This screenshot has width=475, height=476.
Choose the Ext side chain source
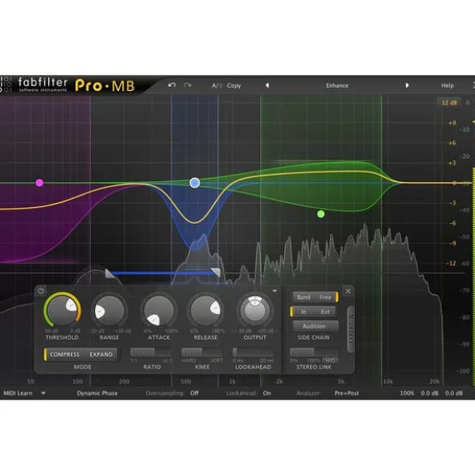point(325,312)
